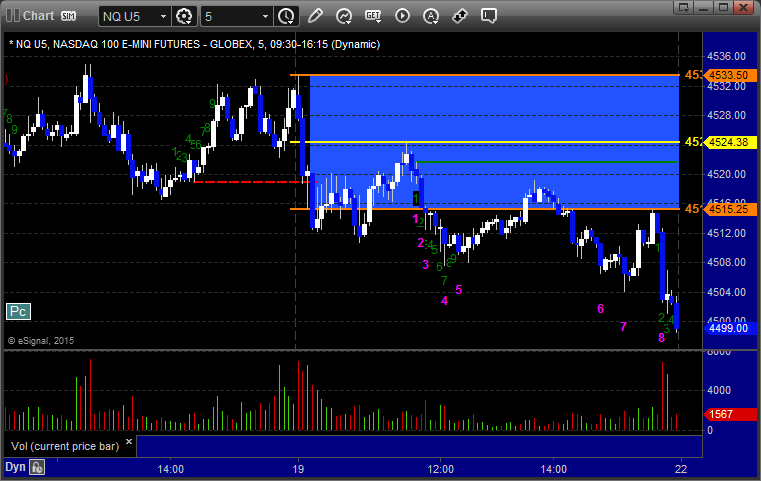Click the magenta 6 count label
Image resolution: width=761 pixels, height=481 pixels.
click(x=600, y=309)
